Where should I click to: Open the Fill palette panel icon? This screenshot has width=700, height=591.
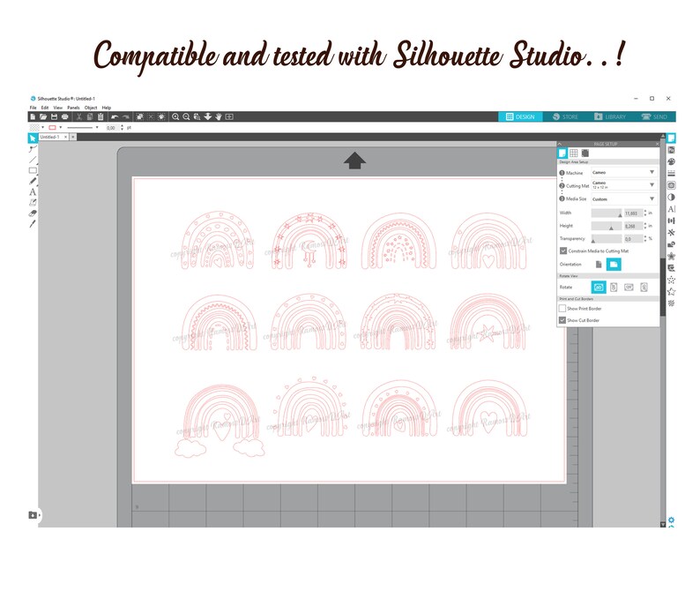(x=671, y=161)
